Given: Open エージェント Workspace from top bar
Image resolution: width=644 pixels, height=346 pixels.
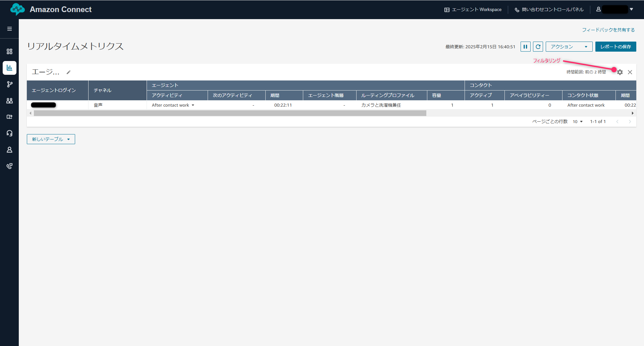Looking at the screenshot, I should click(473, 10).
